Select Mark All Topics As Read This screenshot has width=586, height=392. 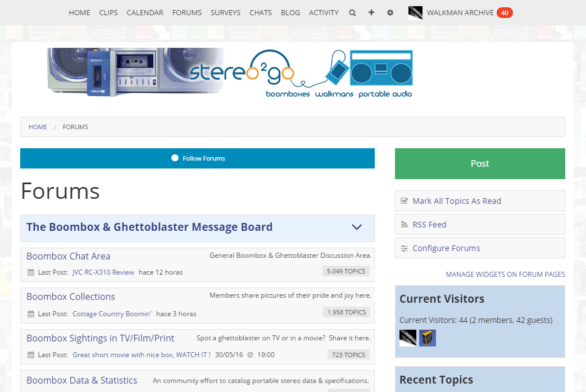[x=457, y=201]
